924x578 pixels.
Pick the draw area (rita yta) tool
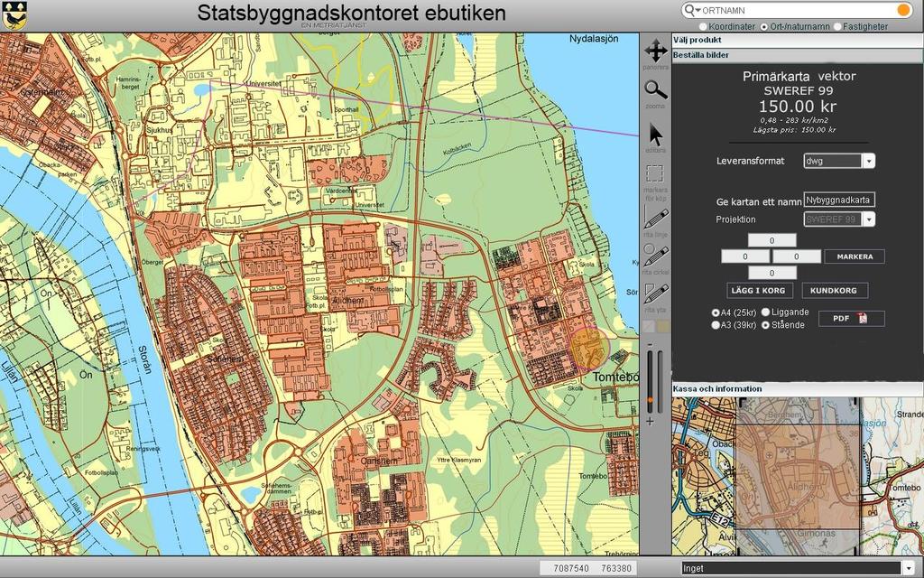[656, 294]
